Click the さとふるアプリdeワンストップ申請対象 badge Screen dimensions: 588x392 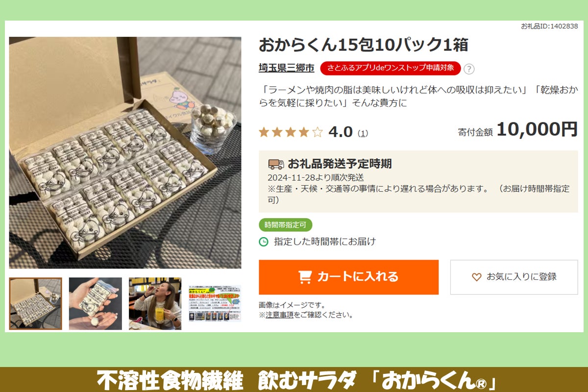[391, 68]
